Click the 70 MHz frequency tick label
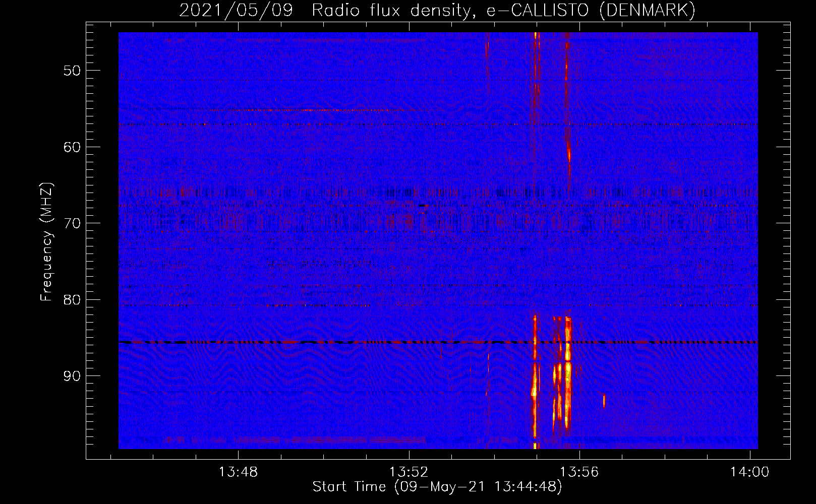Screen dimensions: 816x504 pyautogui.click(x=72, y=223)
